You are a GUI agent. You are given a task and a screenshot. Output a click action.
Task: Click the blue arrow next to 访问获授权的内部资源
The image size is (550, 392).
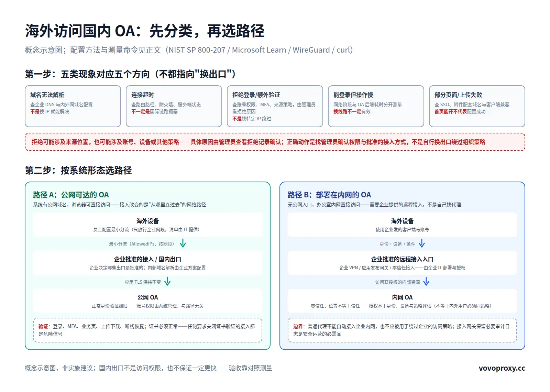[x=426, y=282]
